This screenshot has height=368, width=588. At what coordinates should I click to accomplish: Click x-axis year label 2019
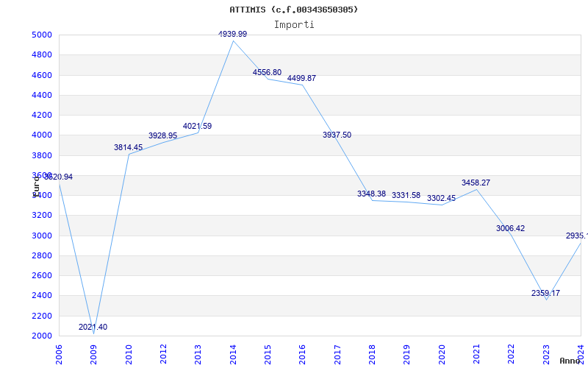coord(407,355)
